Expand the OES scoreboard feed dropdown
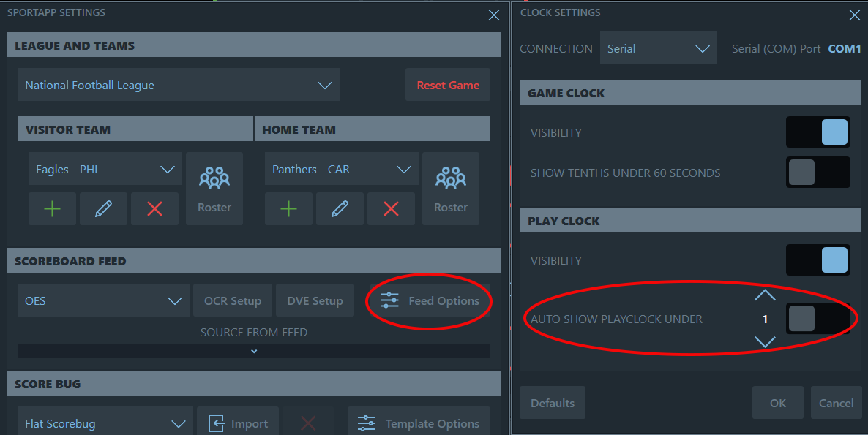 click(x=103, y=300)
